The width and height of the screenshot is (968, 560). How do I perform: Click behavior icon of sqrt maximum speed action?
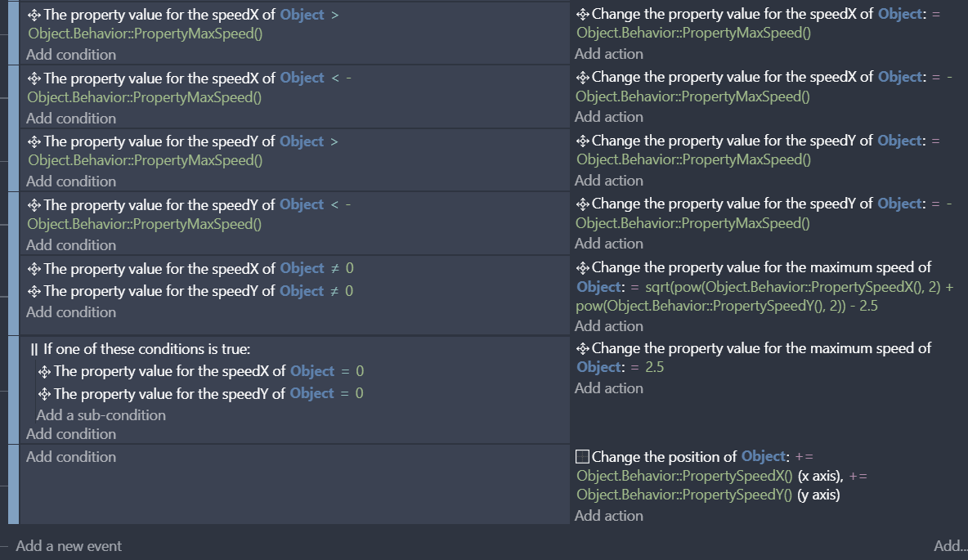582,268
